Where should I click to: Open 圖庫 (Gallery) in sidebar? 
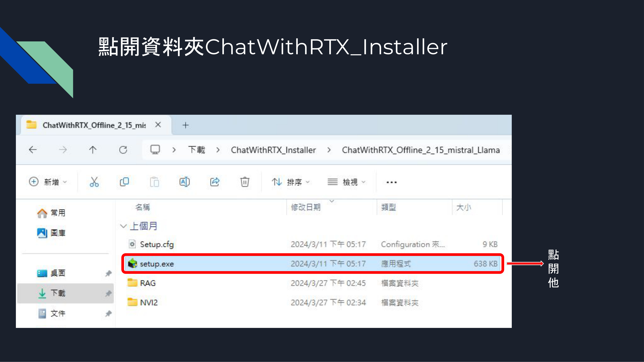pos(51,233)
